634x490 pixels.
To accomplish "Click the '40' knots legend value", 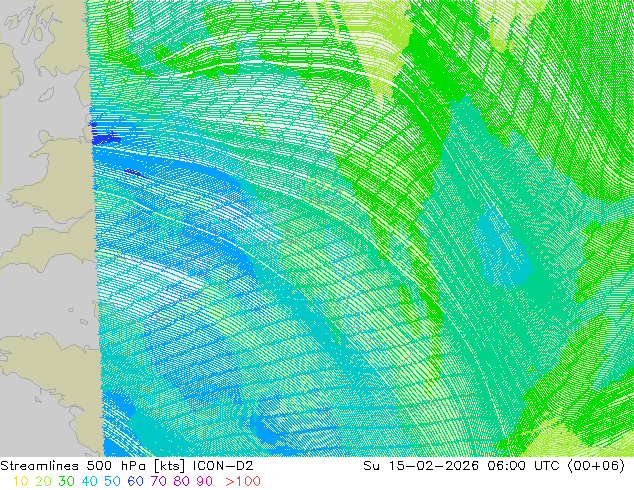I will (89, 481).
